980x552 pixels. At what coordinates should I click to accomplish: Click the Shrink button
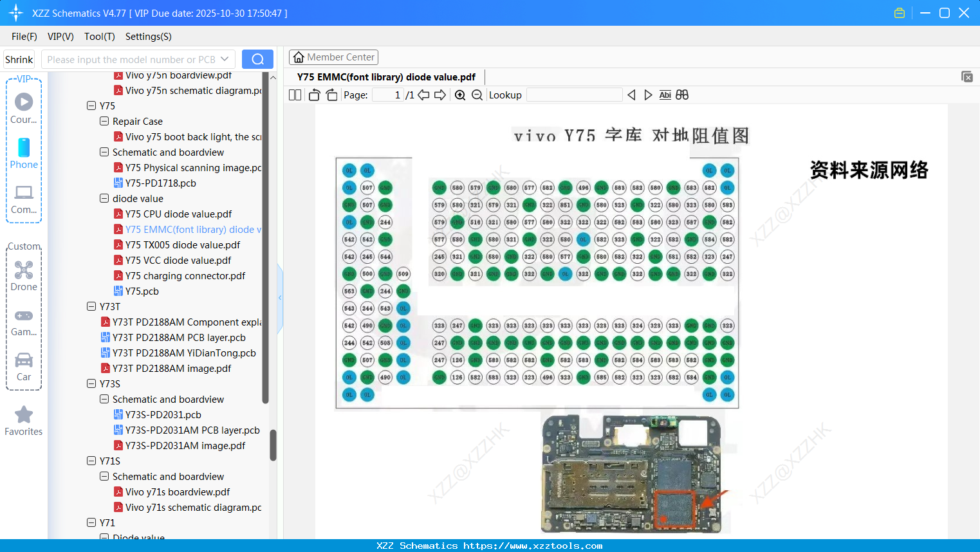tap(18, 59)
